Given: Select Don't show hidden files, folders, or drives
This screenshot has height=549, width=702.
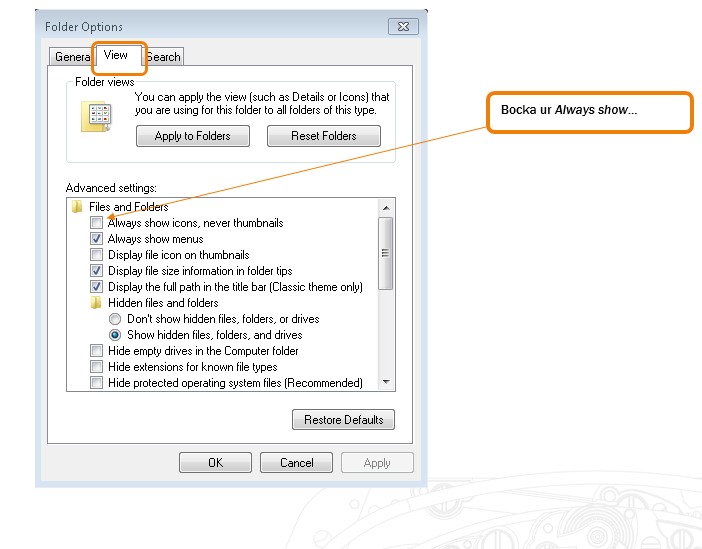Looking at the screenshot, I should [x=115, y=319].
